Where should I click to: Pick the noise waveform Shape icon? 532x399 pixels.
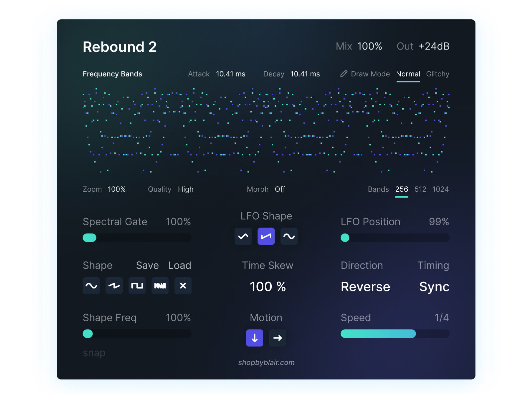pos(160,286)
